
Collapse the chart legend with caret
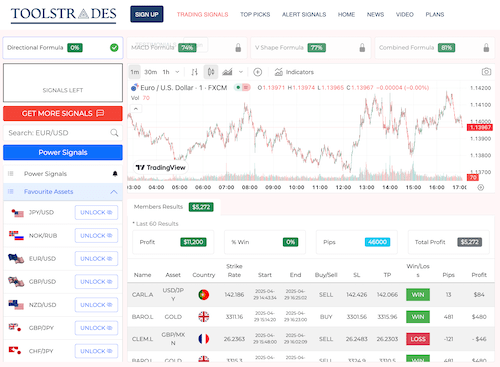tap(136, 109)
